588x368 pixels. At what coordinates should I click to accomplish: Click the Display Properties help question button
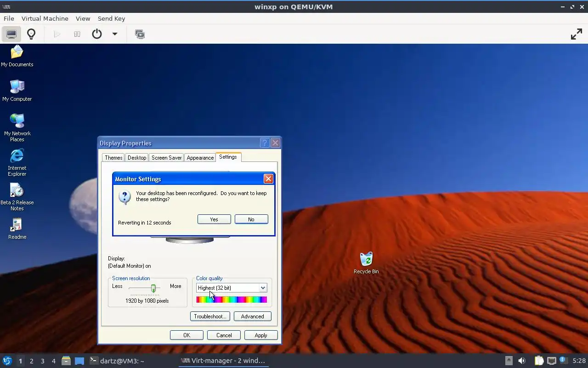265,143
